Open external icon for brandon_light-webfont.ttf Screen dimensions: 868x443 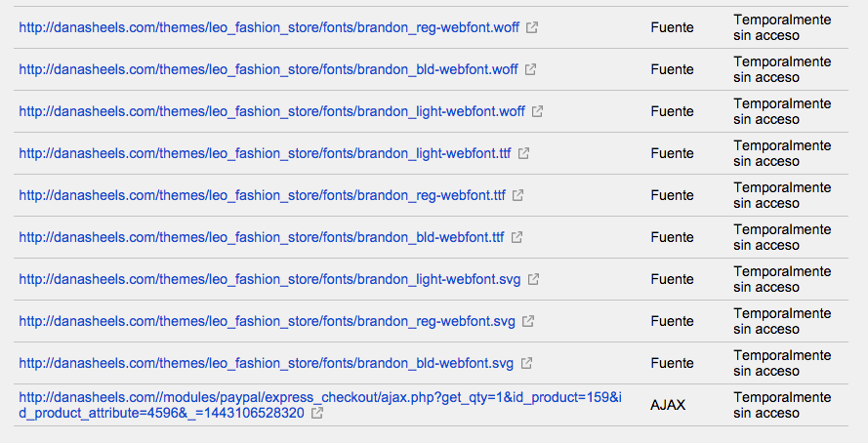tap(523, 153)
